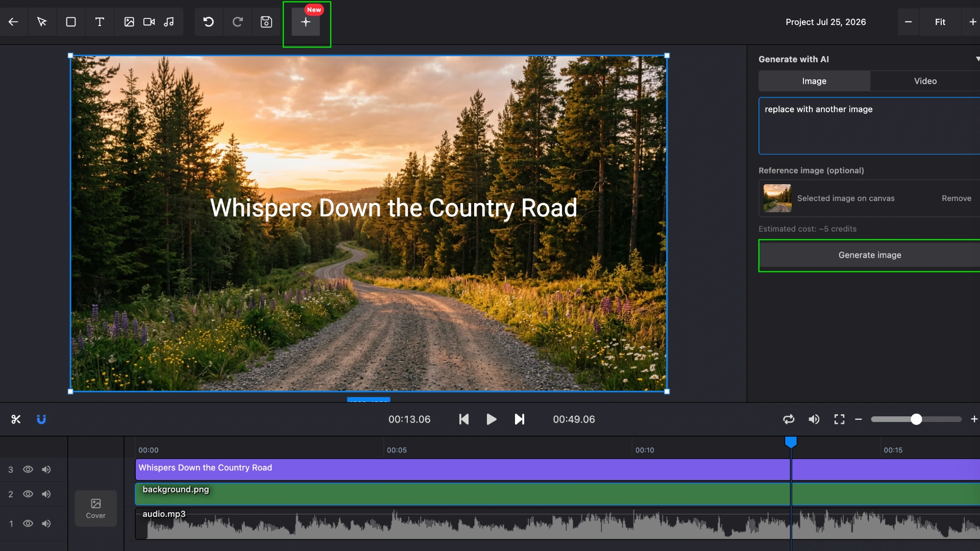Click the 00:10 mark on timeline ruler
This screenshot has height=551, width=980.
[x=645, y=450]
